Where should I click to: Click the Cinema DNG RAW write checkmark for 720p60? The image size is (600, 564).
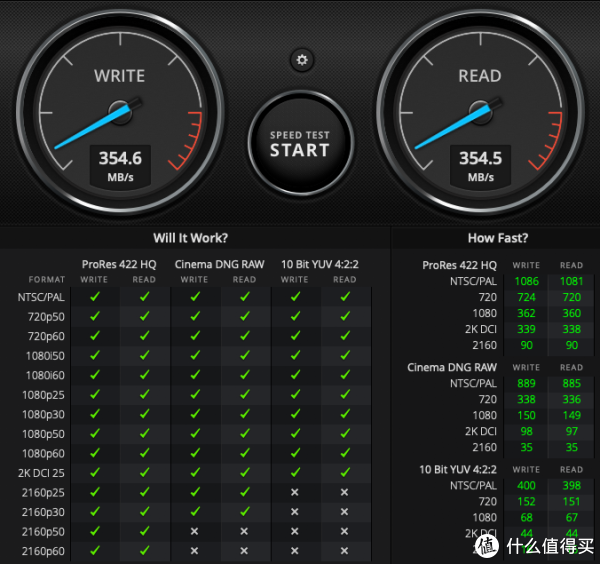(x=195, y=336)
